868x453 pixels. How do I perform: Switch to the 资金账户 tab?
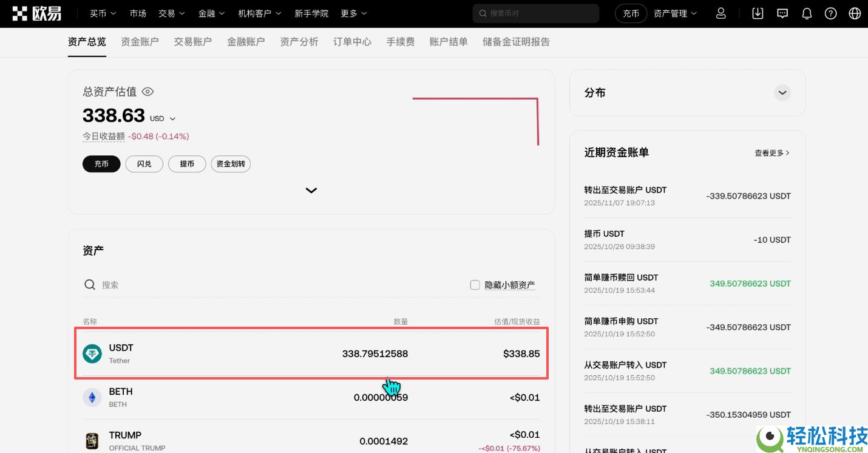140,42
